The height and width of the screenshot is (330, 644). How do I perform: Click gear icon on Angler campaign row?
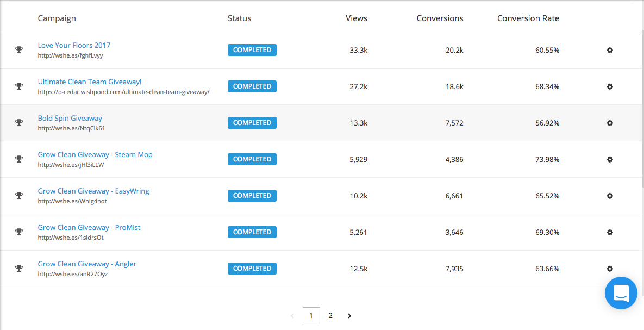610,269
